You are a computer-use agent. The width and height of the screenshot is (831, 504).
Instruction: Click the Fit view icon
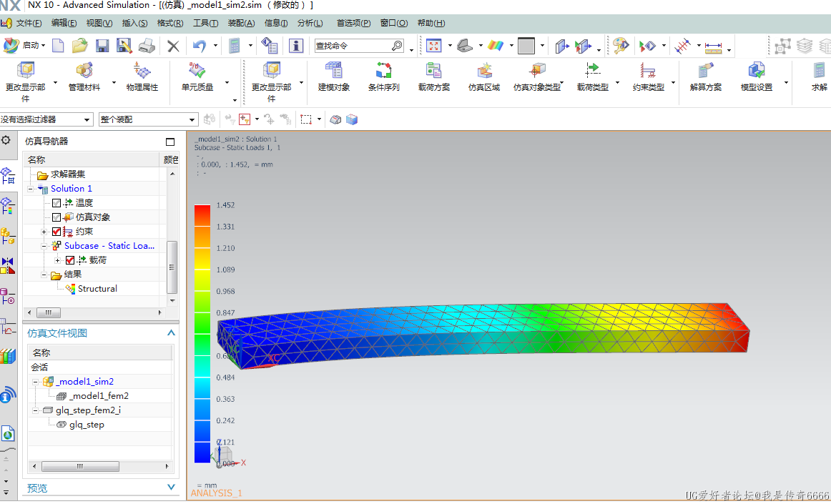(x=433, y=46)
